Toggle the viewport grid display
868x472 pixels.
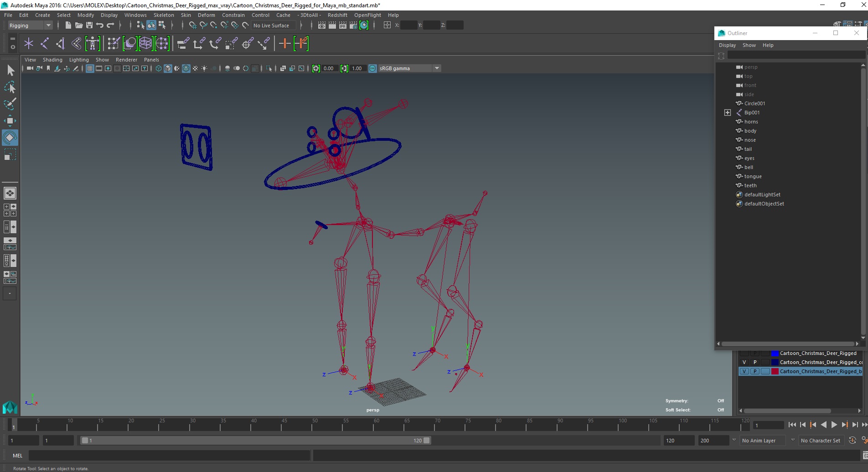pyautogui.click(x=90, y=68)
